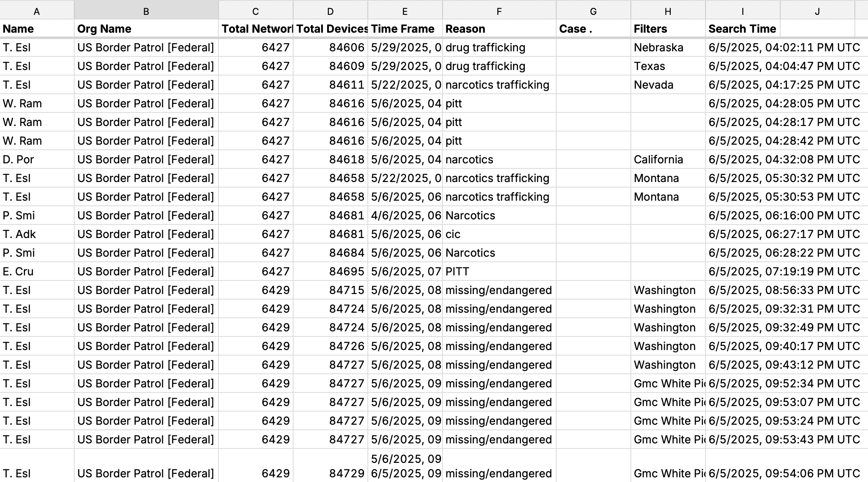Image resolution: width=868 pixels, height=482 pixels.
Task: Select column G header
Action: point(593,11)
